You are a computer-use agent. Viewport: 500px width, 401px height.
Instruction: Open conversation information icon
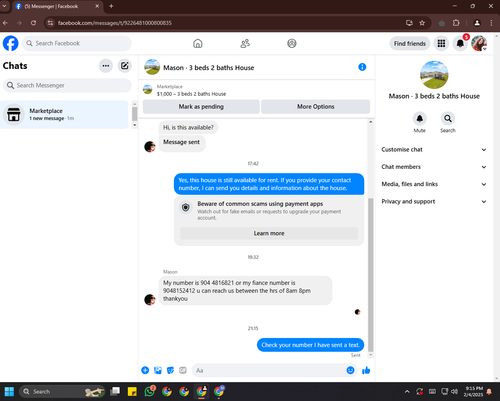coord(362,67)
